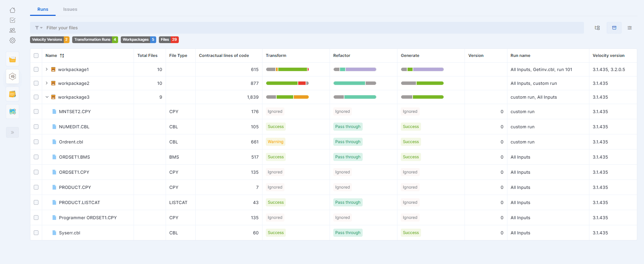Click the ORDSET1.CPY file icon
The width and height of the screenshot is (644, 264).
[54, 172]
